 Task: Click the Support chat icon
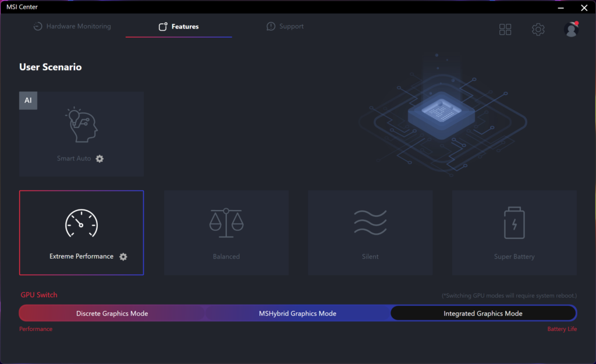(x=271, y=26)
